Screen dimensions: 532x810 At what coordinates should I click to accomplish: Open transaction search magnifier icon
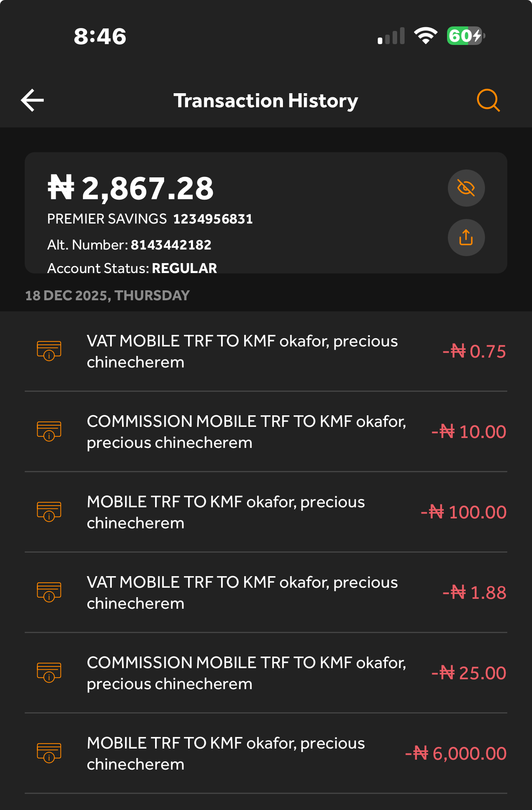(x=488, y=100)
